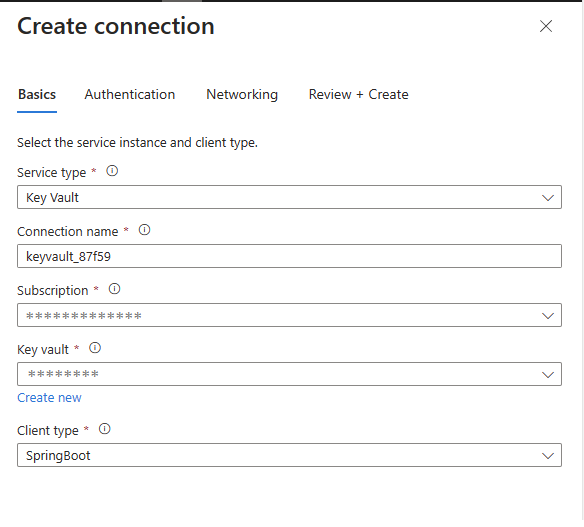Switch to the Basics tab
584x527 pixels.
tap(37, 95)
